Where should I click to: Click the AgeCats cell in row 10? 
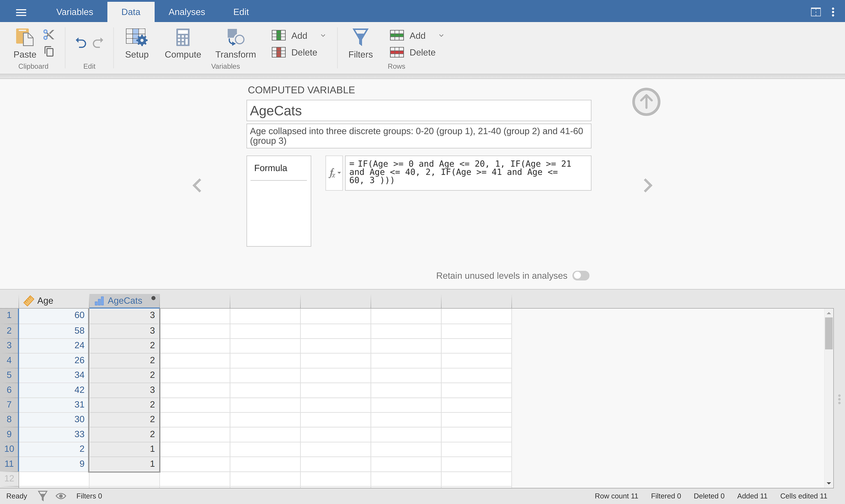(124, 449)
